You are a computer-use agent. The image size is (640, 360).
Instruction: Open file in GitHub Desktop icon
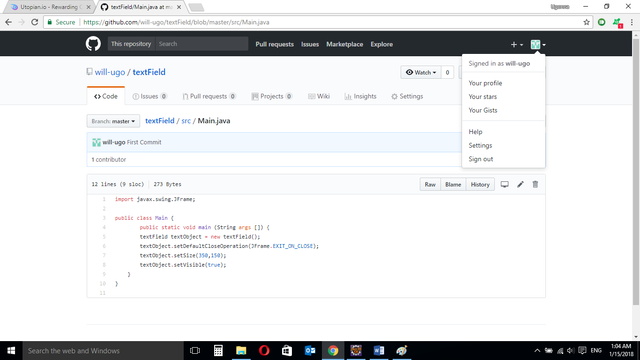click(x=504, y=184)
